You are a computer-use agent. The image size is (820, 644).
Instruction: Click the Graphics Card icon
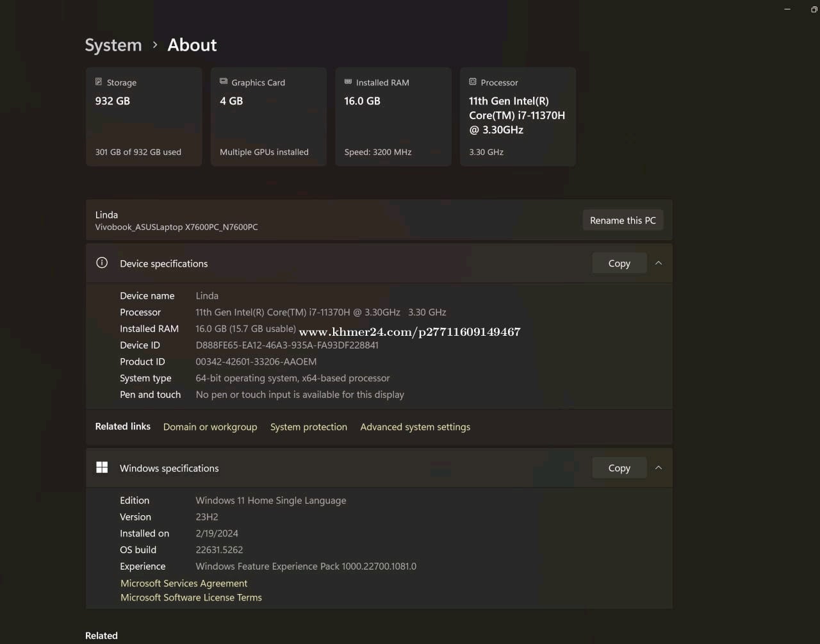pos(224,82)
